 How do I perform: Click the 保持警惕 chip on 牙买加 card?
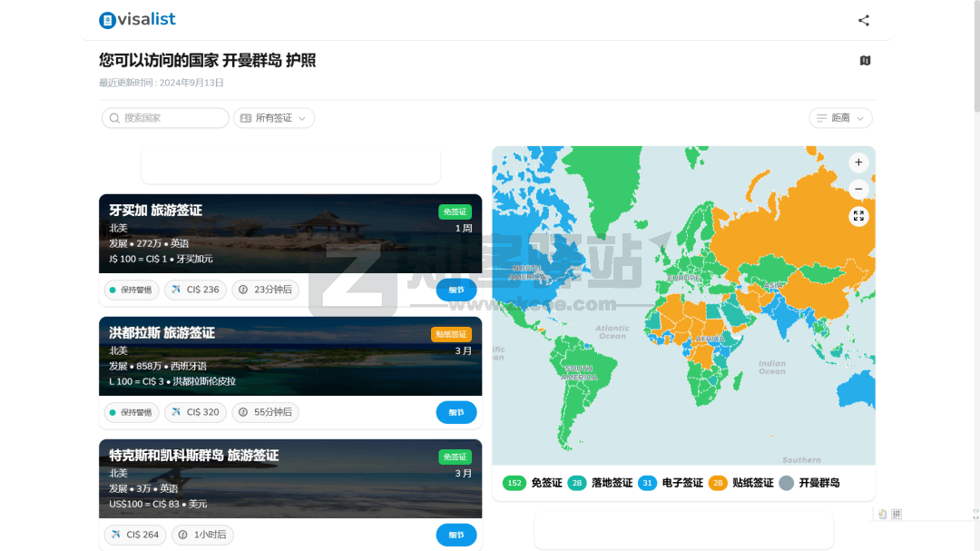point(132,290)
